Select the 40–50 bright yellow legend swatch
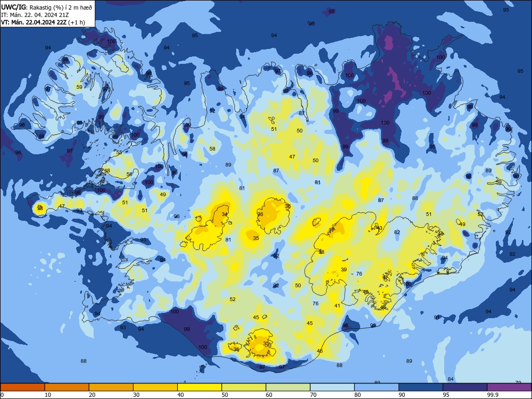Screen dimensions: 532x399 (199, 387)
